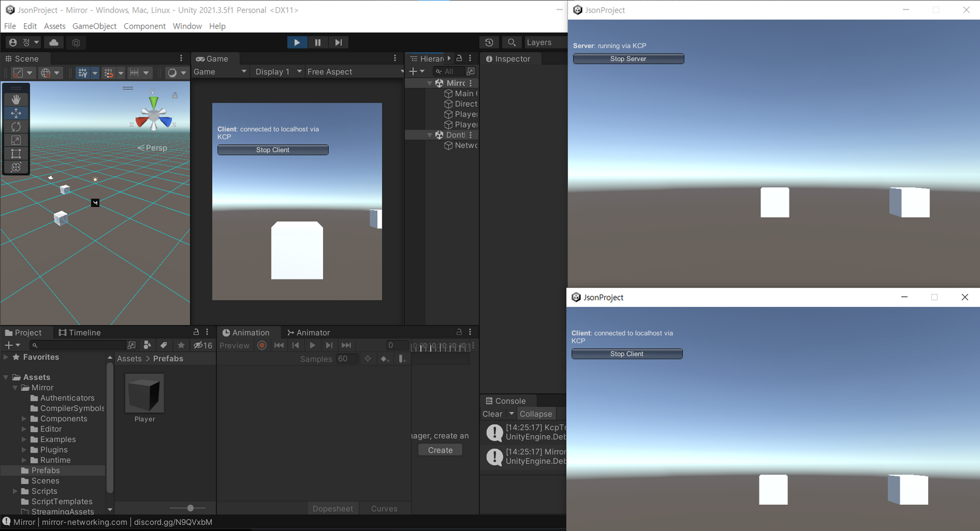
Task: Toggle the Animation panel lock
Action: point(459,332)
